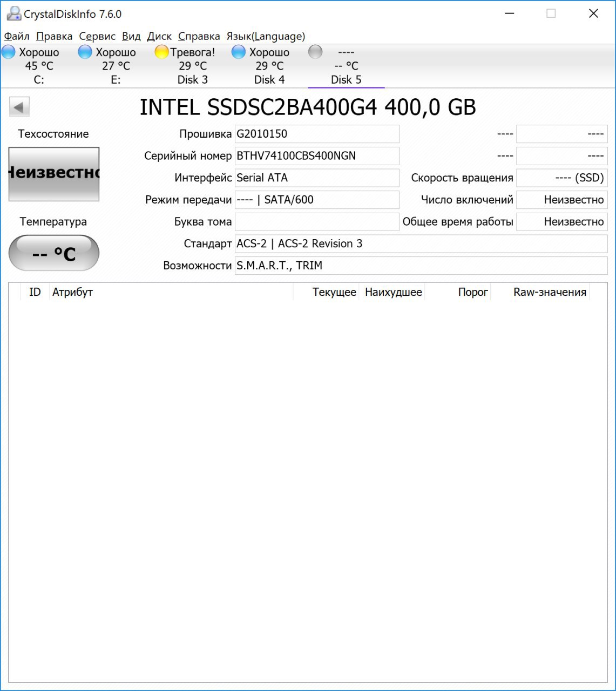
Task: Click the blue status orb for drive E:
Action: tap(85, 52)
